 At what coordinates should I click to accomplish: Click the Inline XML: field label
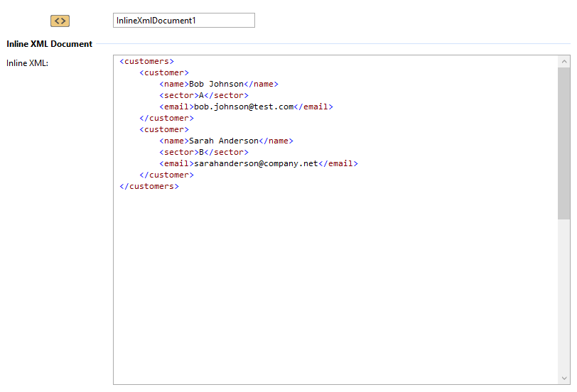[x=27, y=63]
